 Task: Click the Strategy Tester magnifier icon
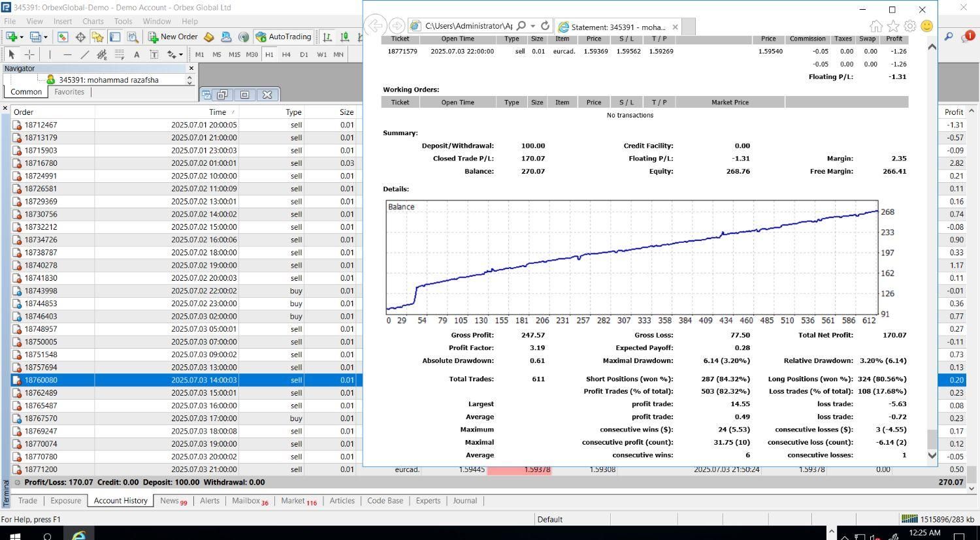point(132,37)
